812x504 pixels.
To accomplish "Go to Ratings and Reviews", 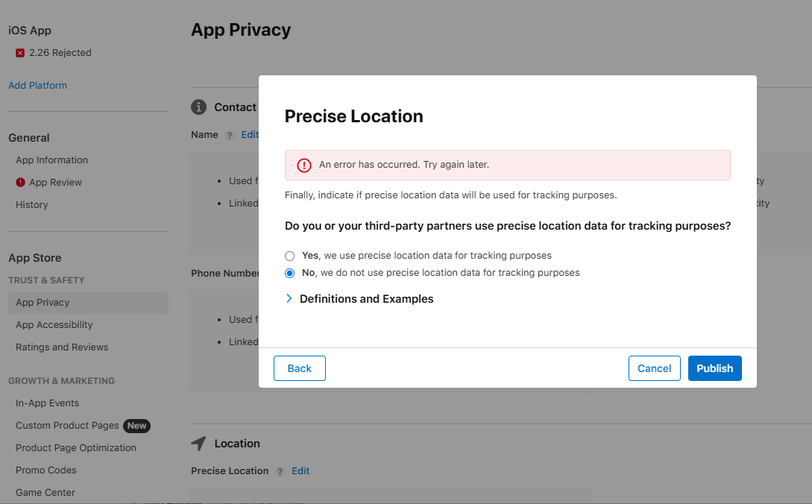I will point(62,347).
